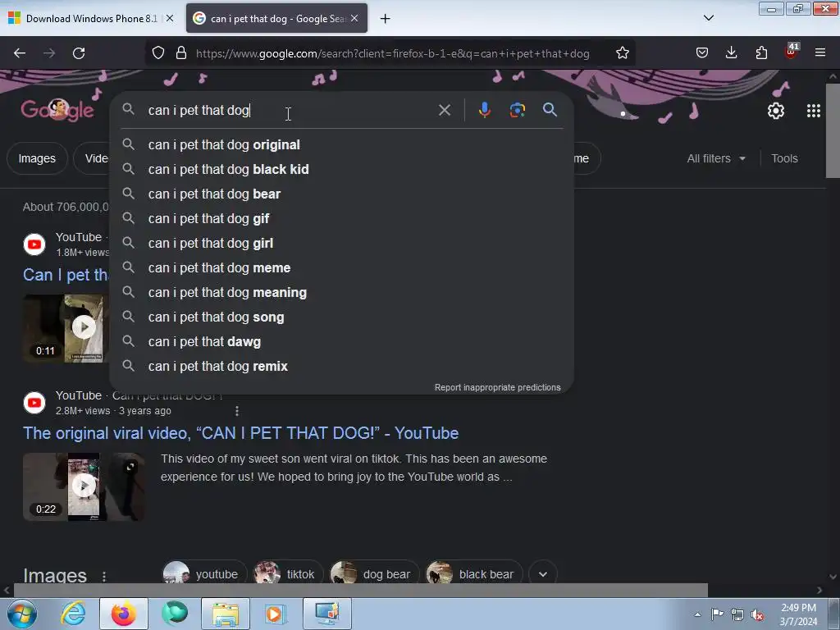840x630 pixels.
Task: Choose suggestion "can i pet that dog bear"
Action: point(341,194)
